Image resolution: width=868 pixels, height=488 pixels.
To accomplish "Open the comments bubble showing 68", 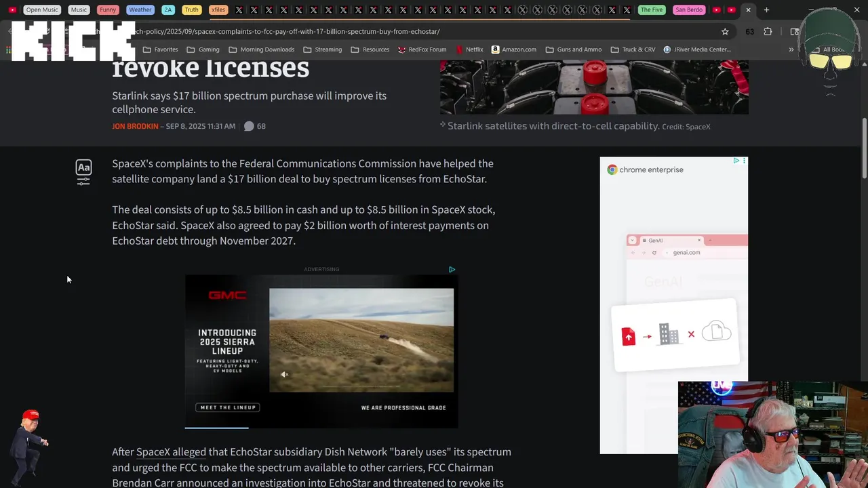I will (255, 126).
